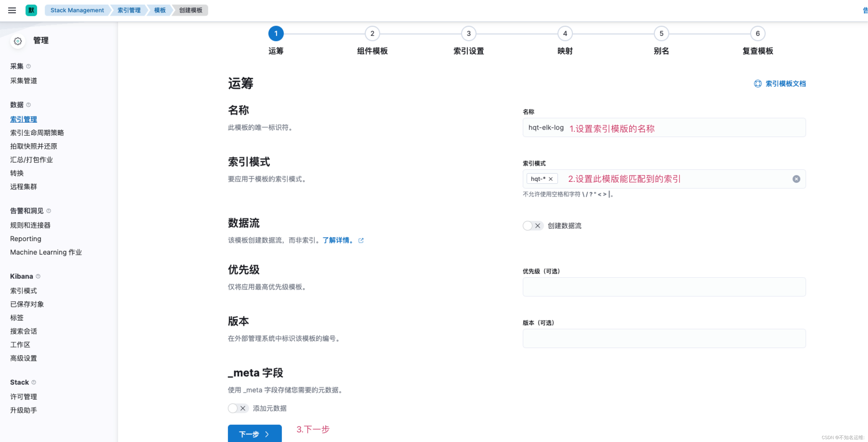Image resolution: width=868 pixels, height=442 pixels.
Task: Jump to step 6 复查模板
Action: click(x=757, y=34)
